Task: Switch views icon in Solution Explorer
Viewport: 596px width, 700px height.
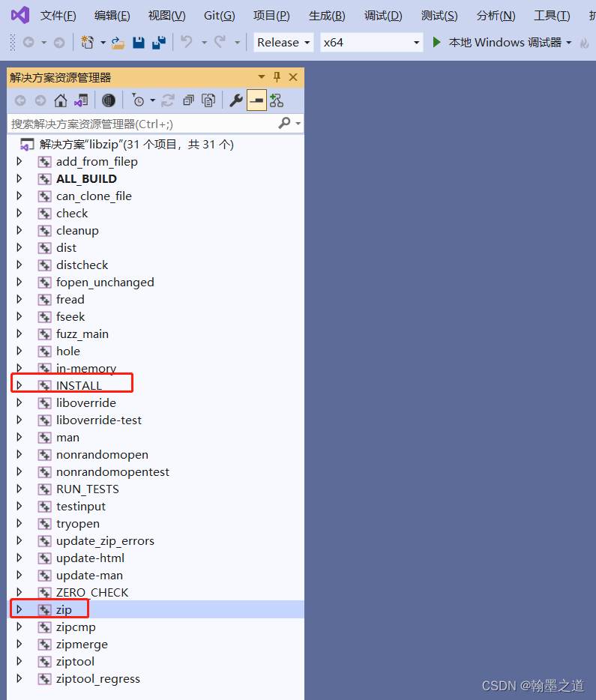Action: click(81, 100)
